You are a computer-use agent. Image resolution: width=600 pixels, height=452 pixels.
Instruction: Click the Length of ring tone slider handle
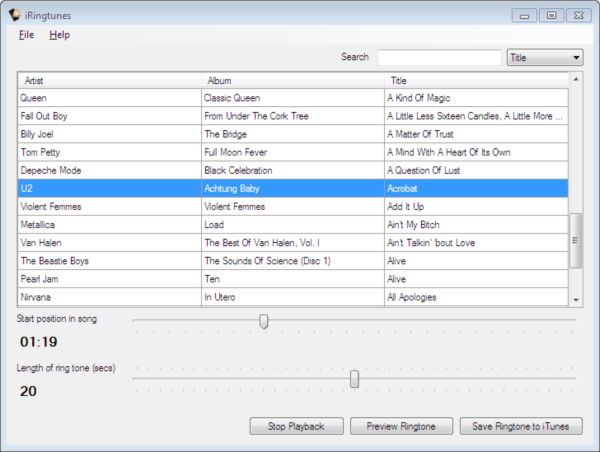[354, 378]
